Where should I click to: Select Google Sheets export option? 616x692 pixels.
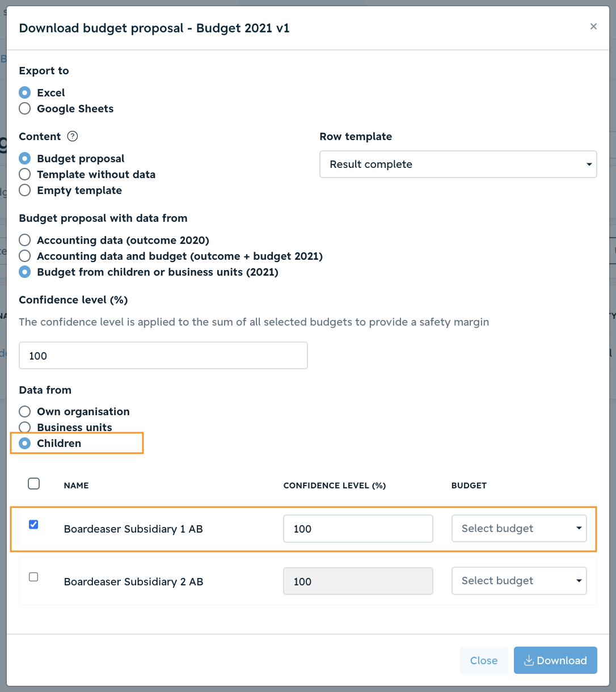[x=25, y=108]
